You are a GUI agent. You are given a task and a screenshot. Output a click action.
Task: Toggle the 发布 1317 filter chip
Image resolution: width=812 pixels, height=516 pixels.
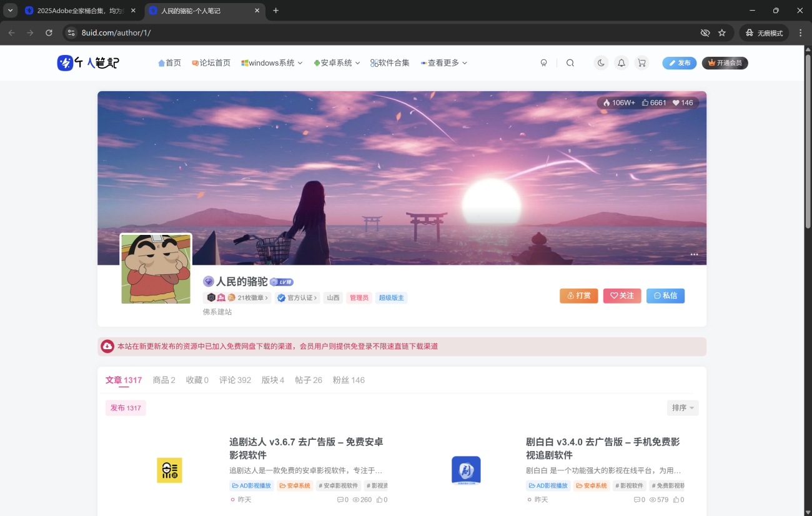coord(125,407)
